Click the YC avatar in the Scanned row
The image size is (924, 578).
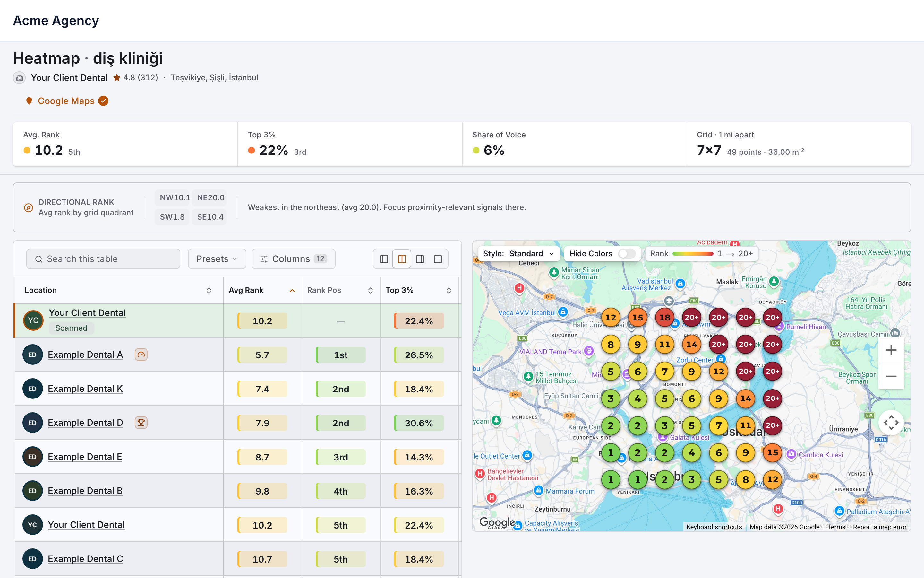click(x=33, y=320)
